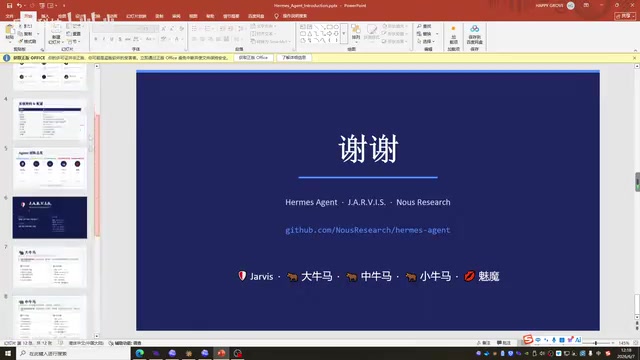Viewport: 640px width, 360px height.
Task: Toggle numbered list button
Action: [207, 29]
